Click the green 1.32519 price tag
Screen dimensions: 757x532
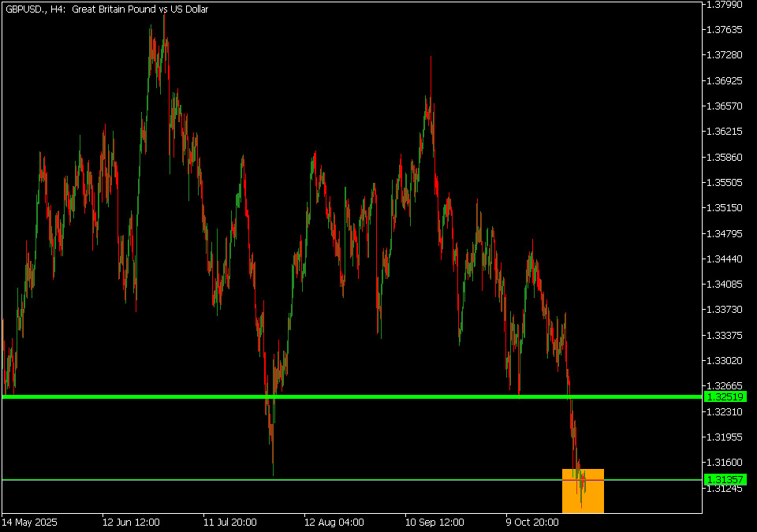(x=725, y=396)
